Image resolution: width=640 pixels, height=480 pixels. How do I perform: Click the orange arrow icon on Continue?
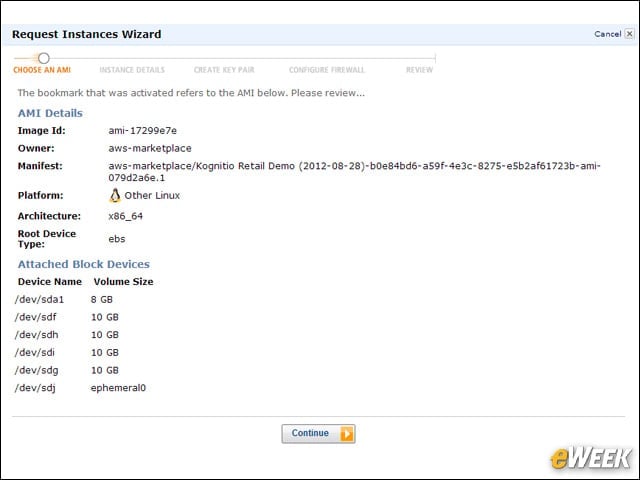point(347,433)
